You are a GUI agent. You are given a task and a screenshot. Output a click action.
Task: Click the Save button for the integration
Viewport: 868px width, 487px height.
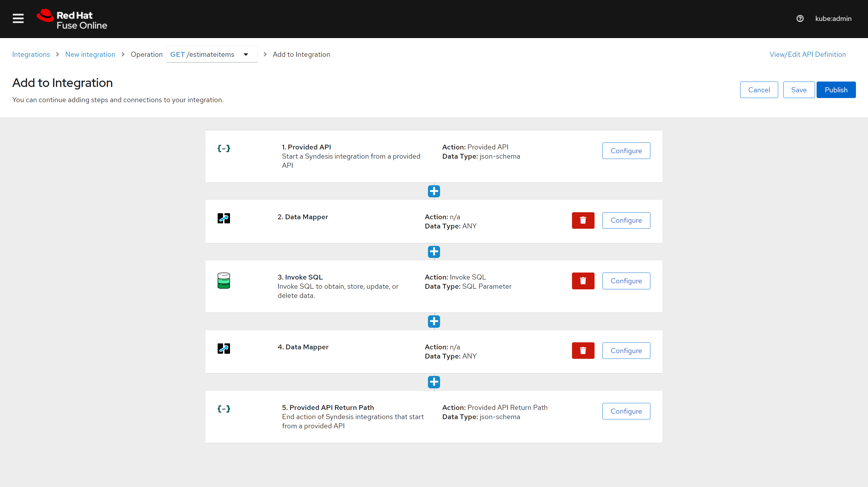pyautogui.click(x=798, y=89)
